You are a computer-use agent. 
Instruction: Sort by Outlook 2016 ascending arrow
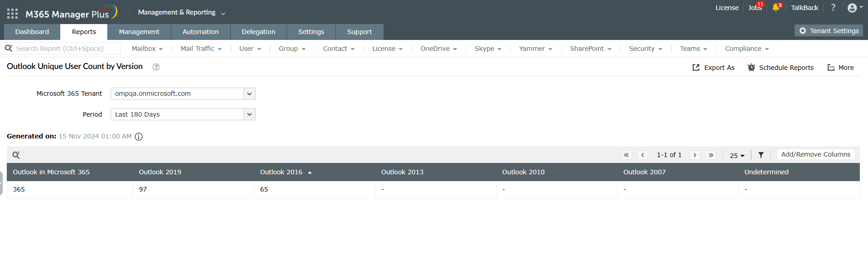click(310, 172)
